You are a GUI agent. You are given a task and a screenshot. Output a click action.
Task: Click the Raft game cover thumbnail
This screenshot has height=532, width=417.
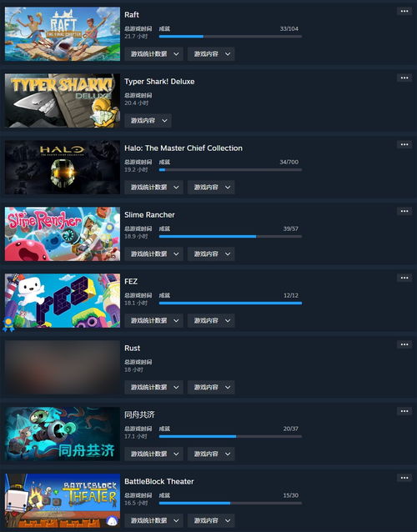[x=63, y=34]
